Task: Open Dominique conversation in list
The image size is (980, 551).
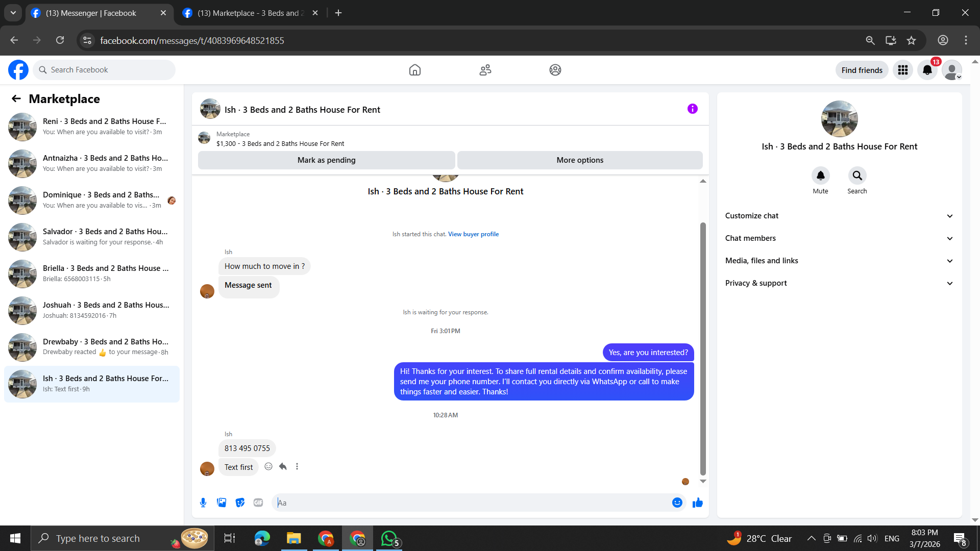Action: 92,200
